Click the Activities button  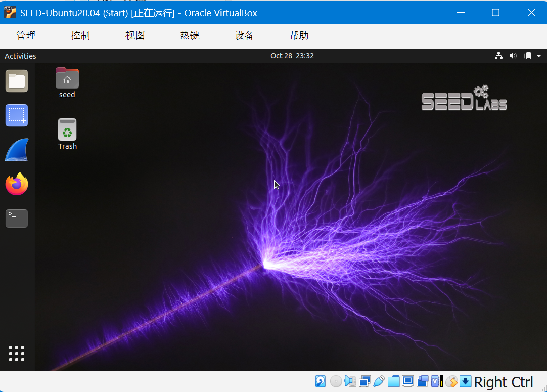pyautogui.click(x=20, y=56)
